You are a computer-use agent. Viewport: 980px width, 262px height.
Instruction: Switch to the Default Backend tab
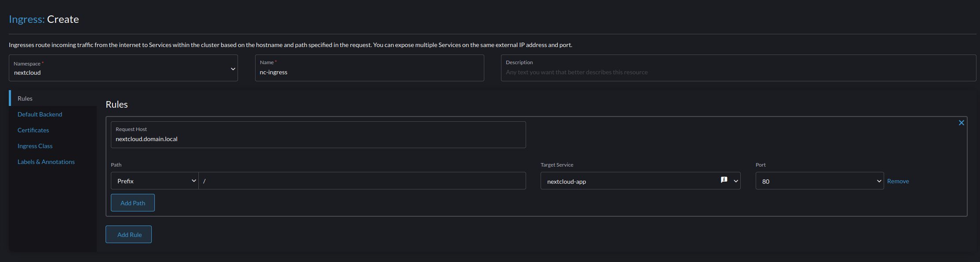pyautogui.click(x=40, y=114)
